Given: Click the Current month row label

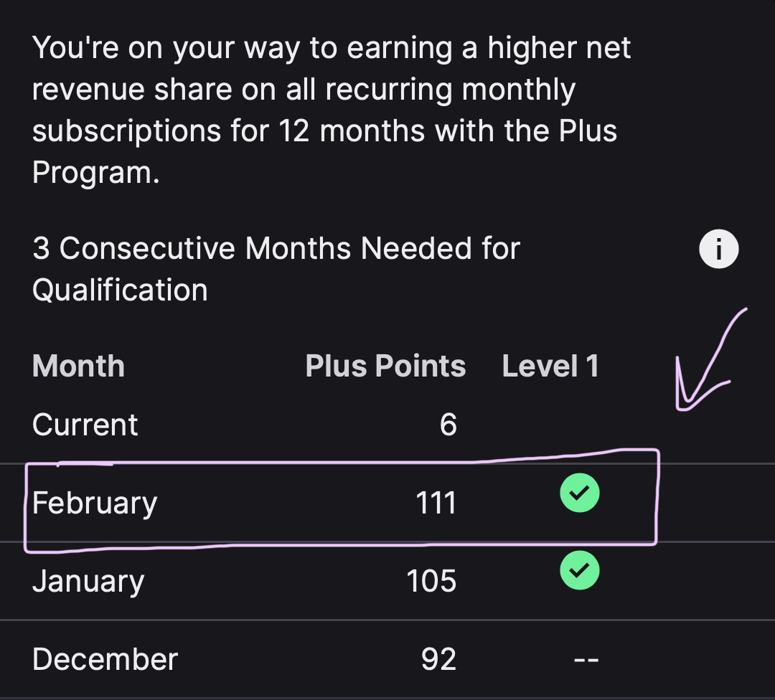Looking at the screenshot, I should (85, 425).
